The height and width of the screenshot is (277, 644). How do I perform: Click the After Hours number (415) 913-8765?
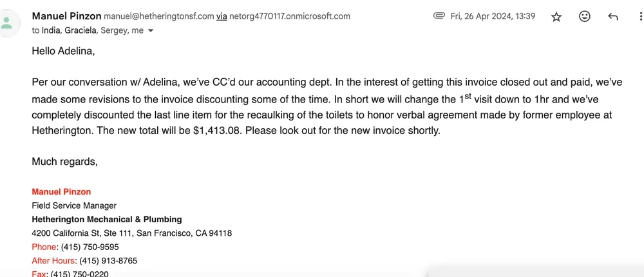point(108,261)
